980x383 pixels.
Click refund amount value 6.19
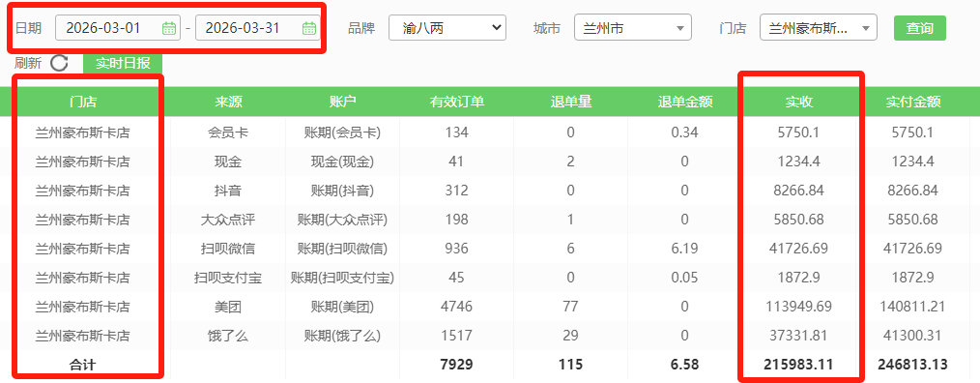[x=685, y=250]
